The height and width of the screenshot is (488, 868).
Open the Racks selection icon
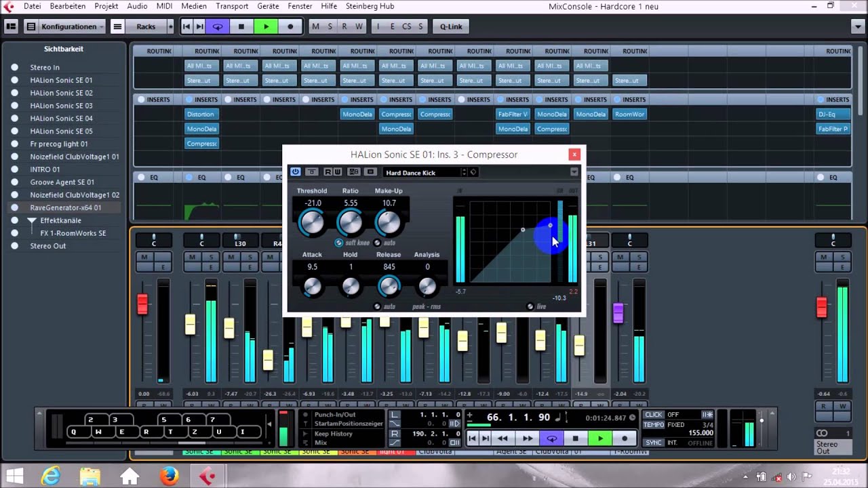(x=117, y=26)
